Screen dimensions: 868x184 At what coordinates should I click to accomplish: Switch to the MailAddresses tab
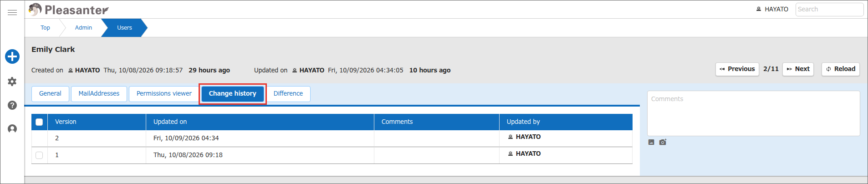pyautogui.click(x=99, y=94)
